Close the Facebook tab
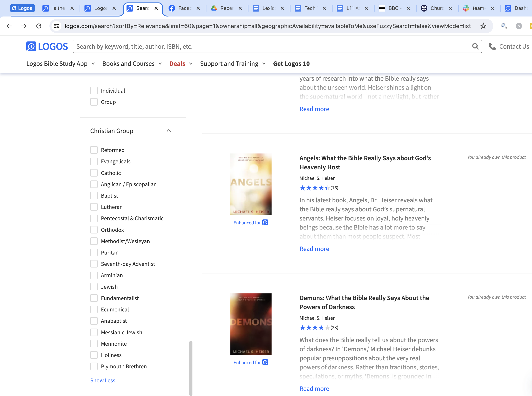This screenshot has width=532, height=396. 198,8
